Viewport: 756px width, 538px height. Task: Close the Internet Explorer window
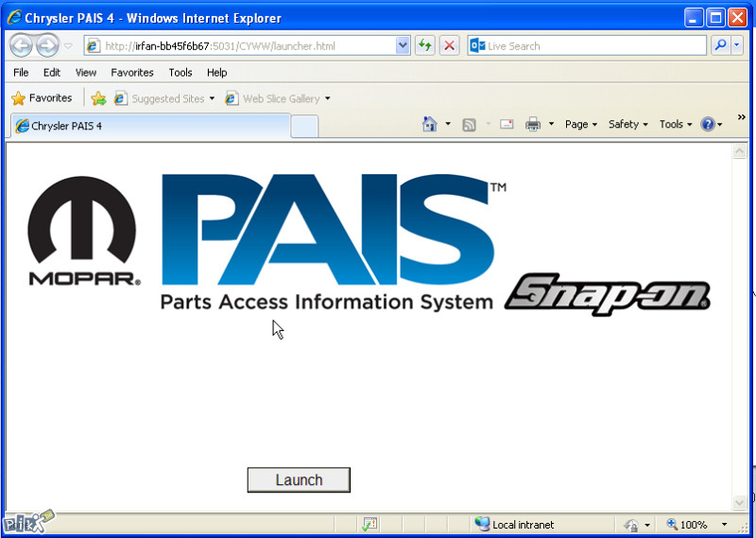tap(737, 18)
